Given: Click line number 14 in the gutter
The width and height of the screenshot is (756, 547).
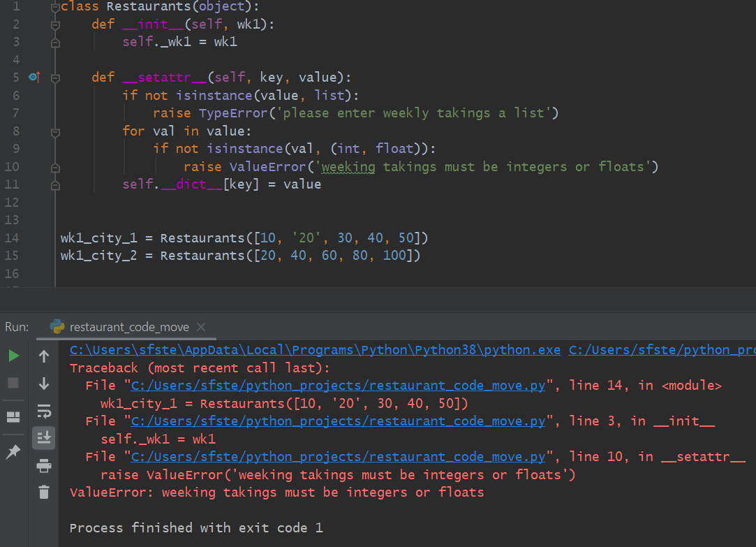Looking at the screenshot, I should [x=12, y=238].
